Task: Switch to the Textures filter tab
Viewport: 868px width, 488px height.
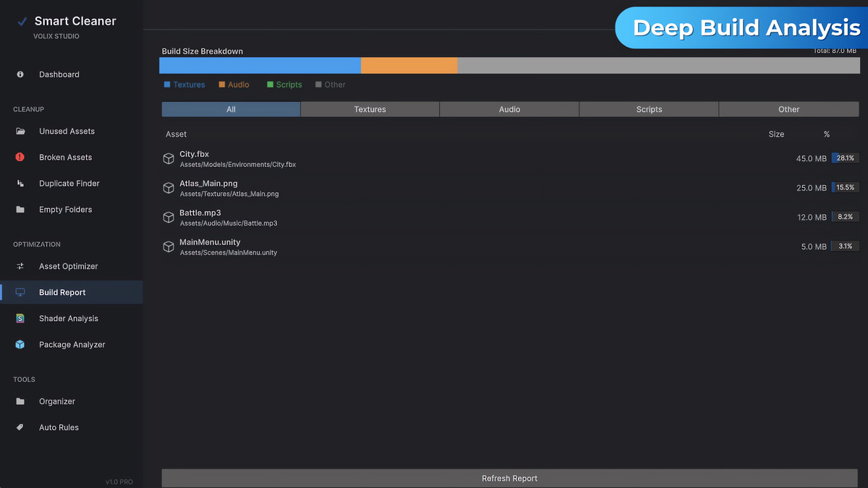Action: [x=370, y=109]
